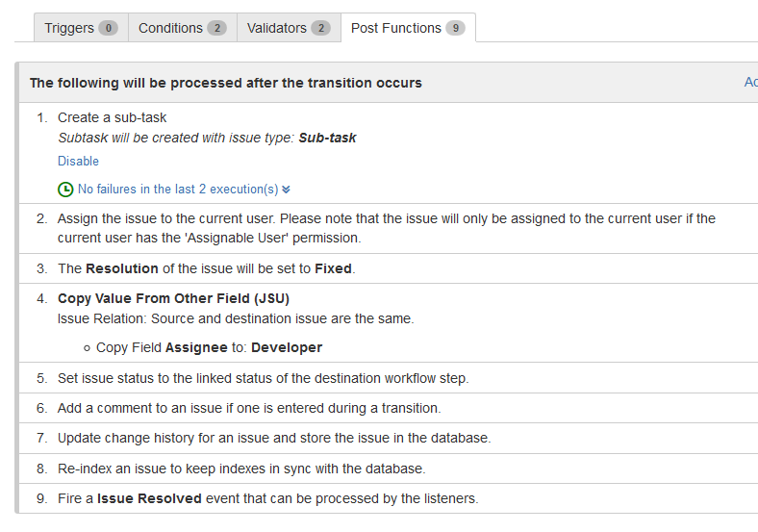The height and width of the screenshot is (532, 758).
Task: Open the Triggers tab
Action: click(81, 28)
